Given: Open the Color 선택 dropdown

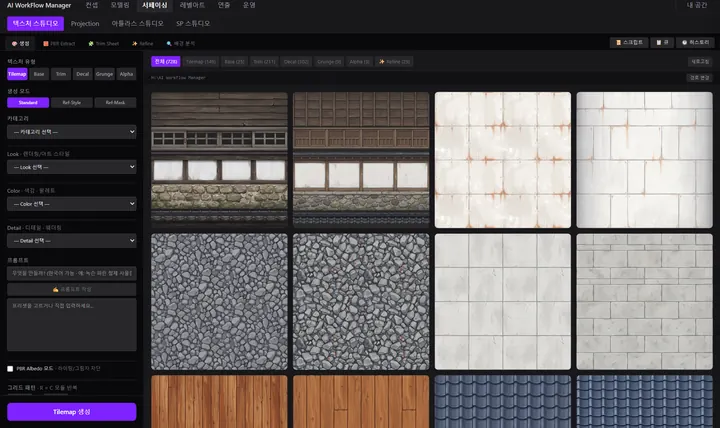Looking at the screenshot, I should point(72,204).
